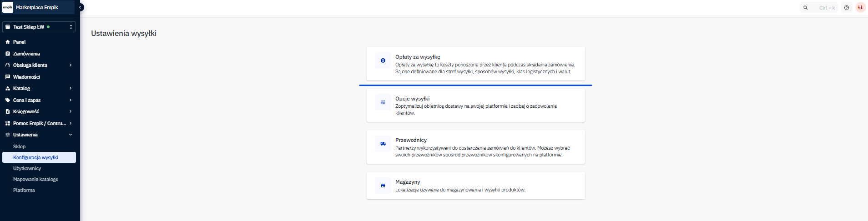Open the help question mark icon

coord(846,8)
